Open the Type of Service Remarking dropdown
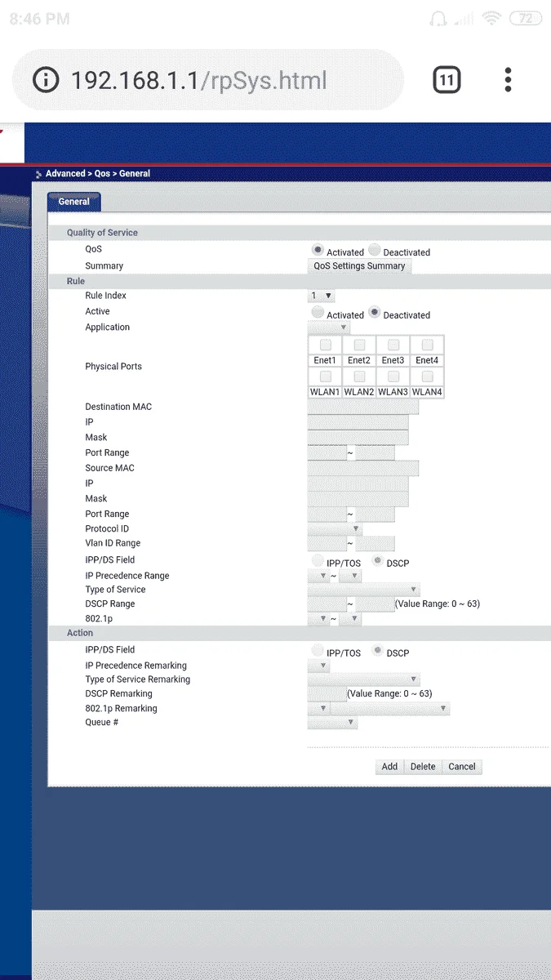The height and width of the screenshot is (980, 551). (x=364, y=679)
